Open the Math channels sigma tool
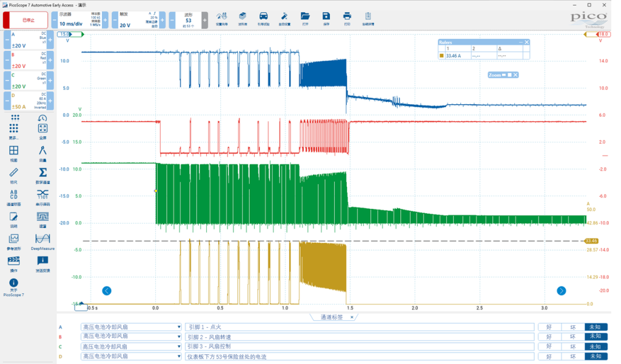 pyautogui.click(x=42, y=175)
